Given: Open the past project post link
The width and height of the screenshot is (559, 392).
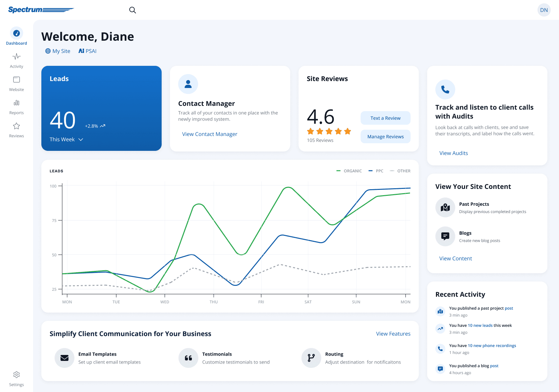Looking at the screenshot, I should 509,308.
